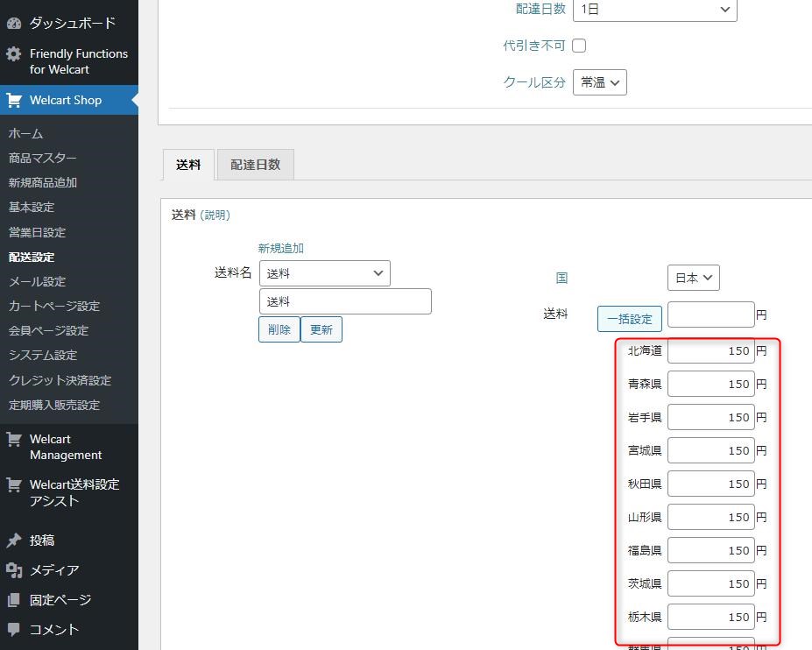This screenshot has width=812, height=650.
Task: Click the Welcart送料設定アシスト cart icon
Action: 14,484
